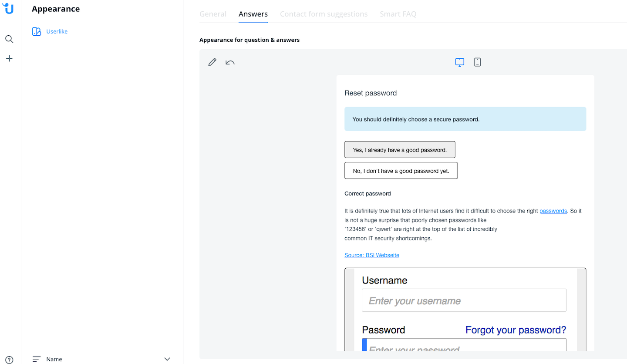Image resolution: width=627 pixels, height=364 pixels.
Task: Open the "passwords" hyperlink
Action: [x=553, y=211]
